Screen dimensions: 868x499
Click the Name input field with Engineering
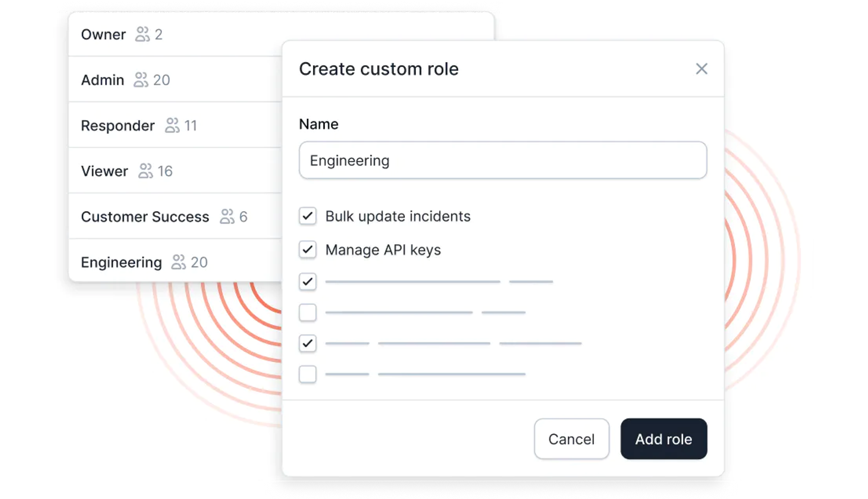pyautogui.click(x=503, y=160)
